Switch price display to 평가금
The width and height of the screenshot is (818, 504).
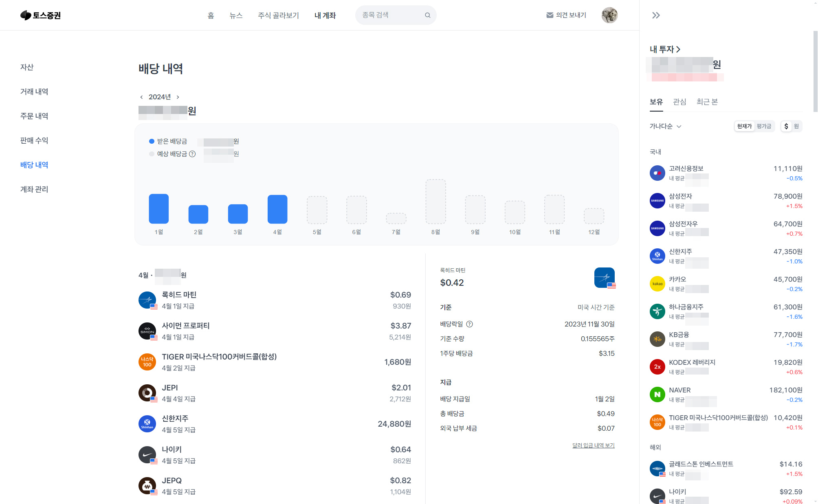click(x=764, y=126)
